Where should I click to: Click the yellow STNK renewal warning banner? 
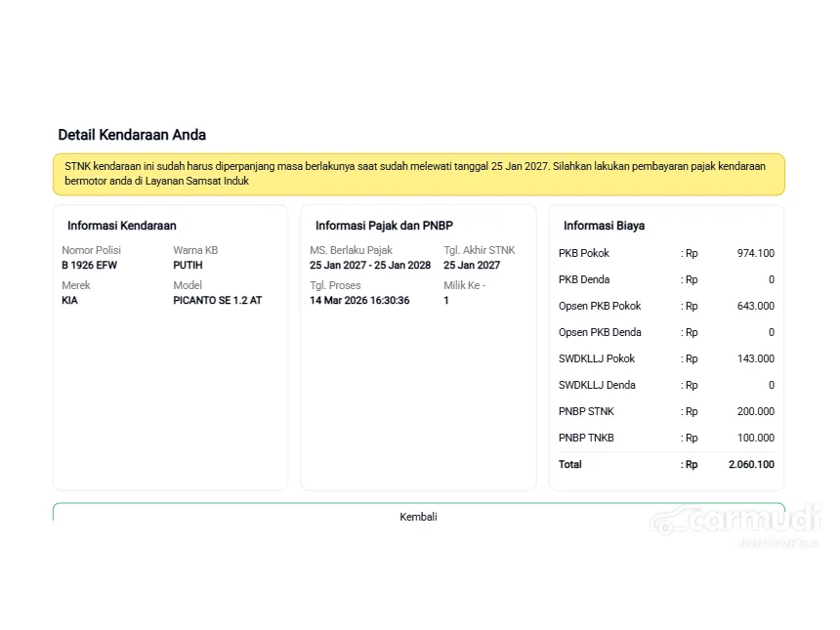click(x=418, y=174)
